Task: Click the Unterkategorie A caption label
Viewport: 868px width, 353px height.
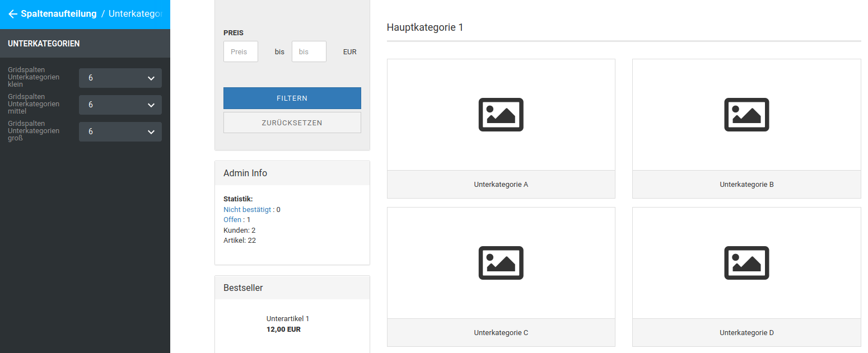Action: coord(501,185)
